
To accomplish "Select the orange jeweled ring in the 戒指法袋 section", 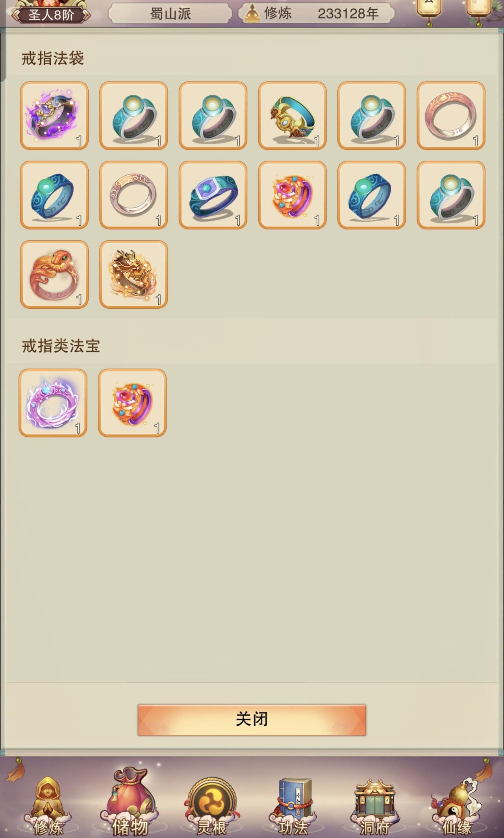I will (292, 195).
